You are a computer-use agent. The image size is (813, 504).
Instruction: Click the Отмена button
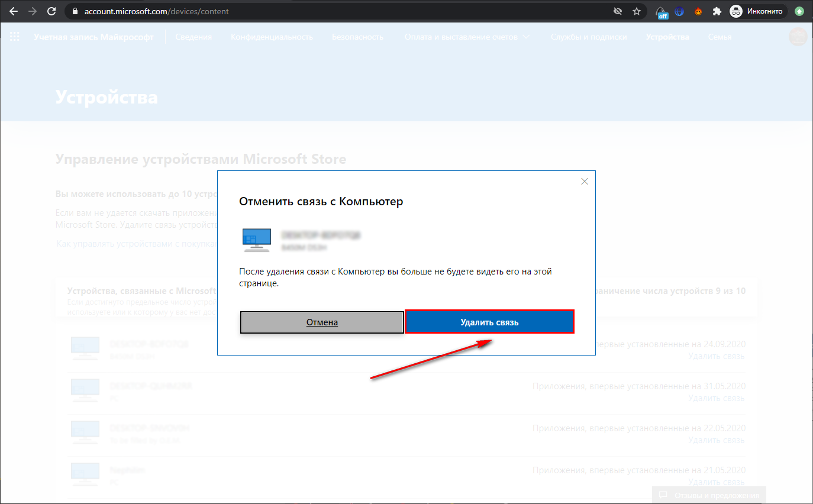[322, 322]
